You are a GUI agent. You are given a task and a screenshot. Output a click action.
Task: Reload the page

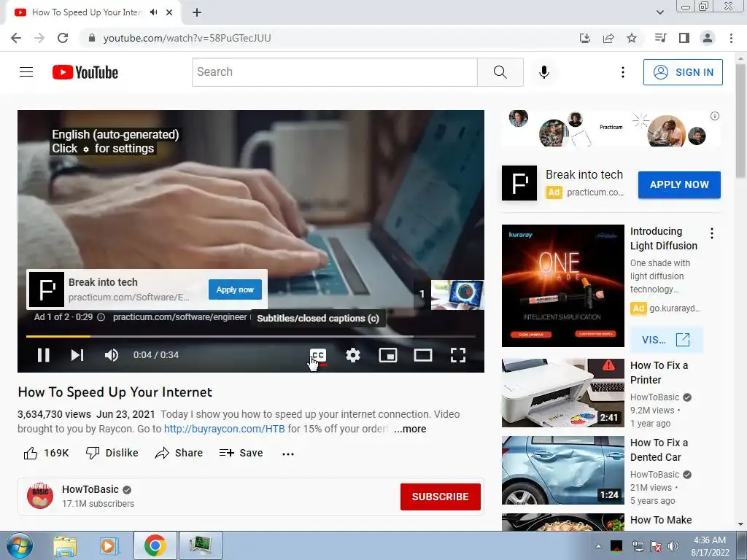click(63, 38)
